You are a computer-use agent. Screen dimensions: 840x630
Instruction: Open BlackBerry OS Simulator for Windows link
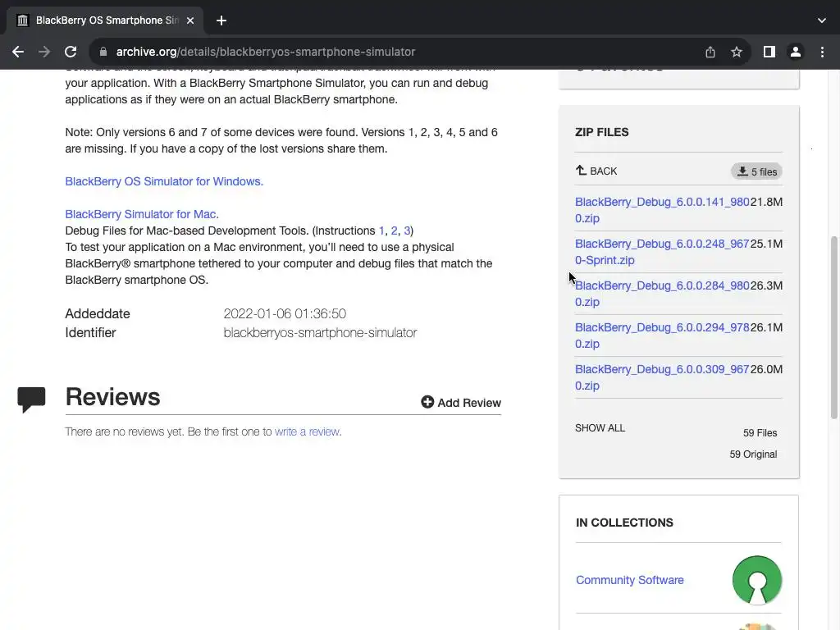[164, 181]
